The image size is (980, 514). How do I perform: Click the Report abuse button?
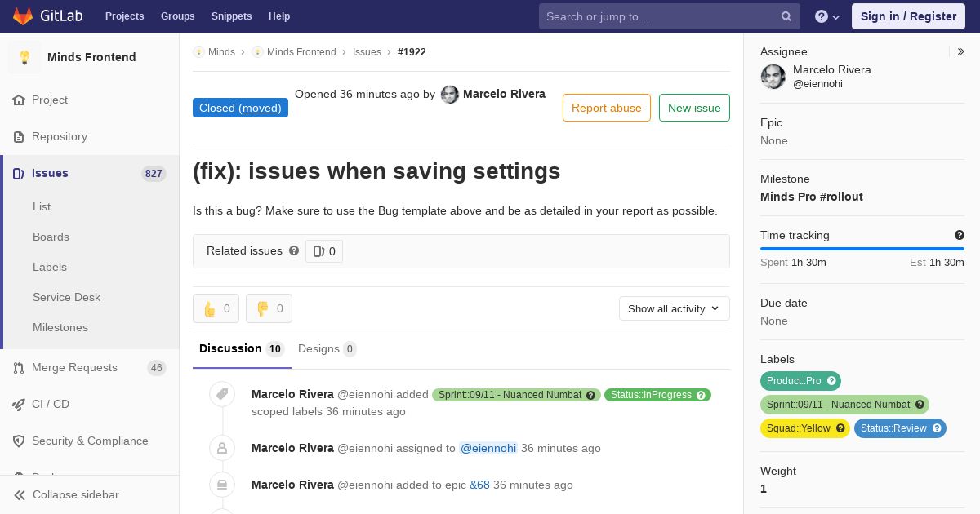point(607,108)
